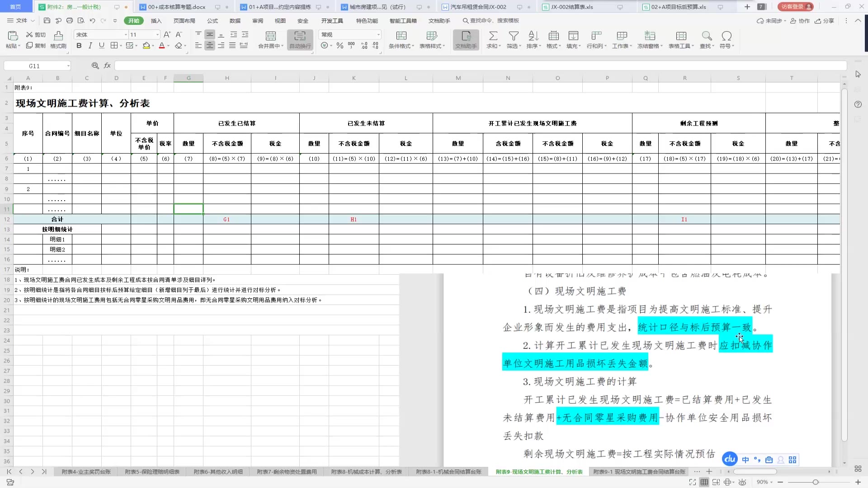Click the Print icon in quick toolbar

(x=70, y=21)
